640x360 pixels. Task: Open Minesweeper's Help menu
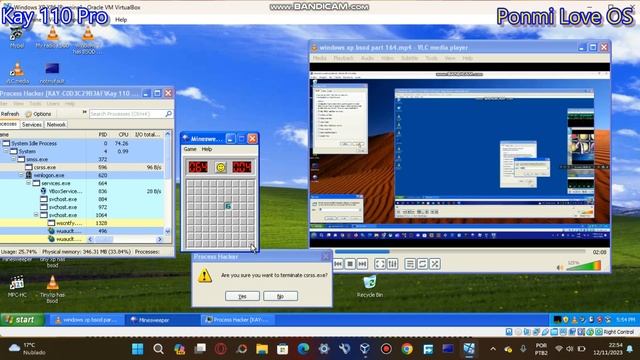click(x=207, y=149)
